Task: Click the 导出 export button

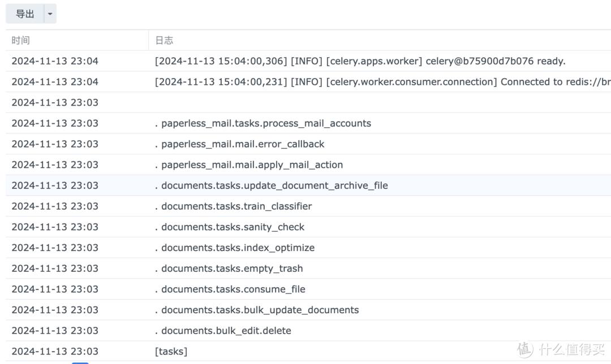Action: point(25,14)
